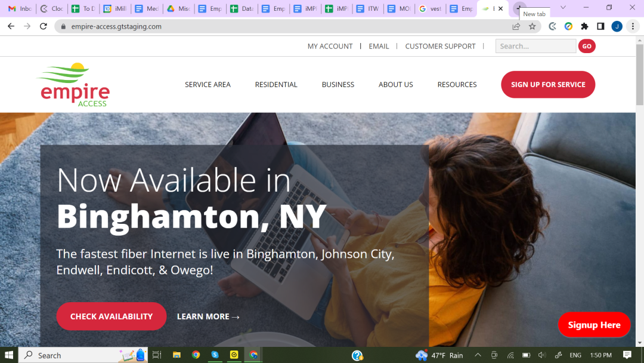
Task: Click the share page icon in address bar
Action: tap(515, 26)
